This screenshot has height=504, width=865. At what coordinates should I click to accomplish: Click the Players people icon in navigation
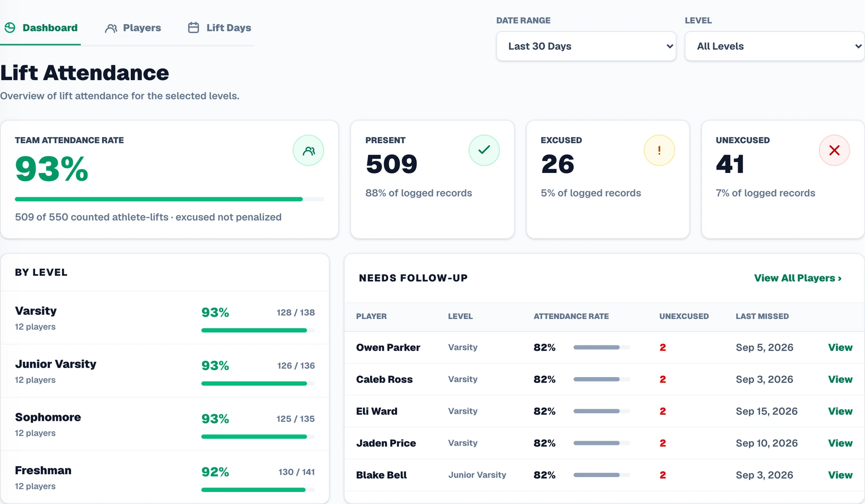[111, 28]
